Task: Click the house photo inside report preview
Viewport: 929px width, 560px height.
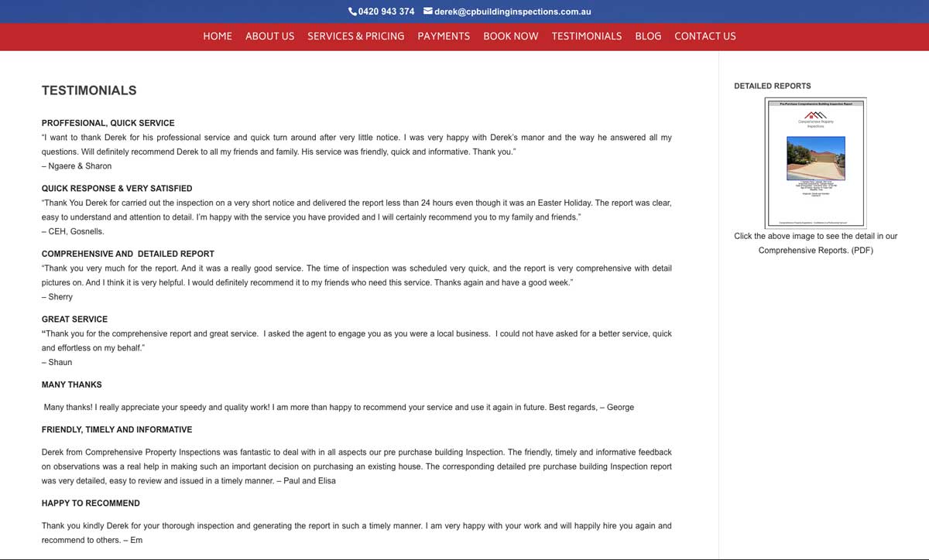Action: (815, 158)
